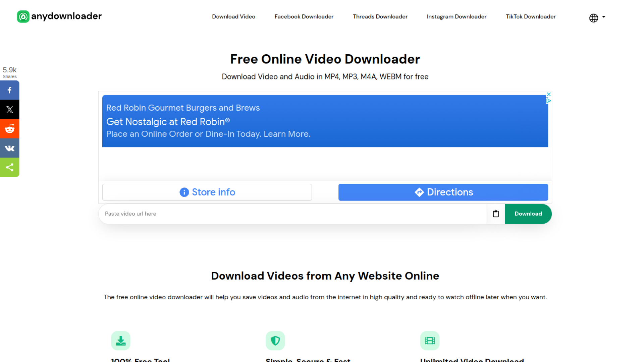Share the page via Reddit icon
The width and height of the screenshot is (644, 362).
tap(9, 129)
